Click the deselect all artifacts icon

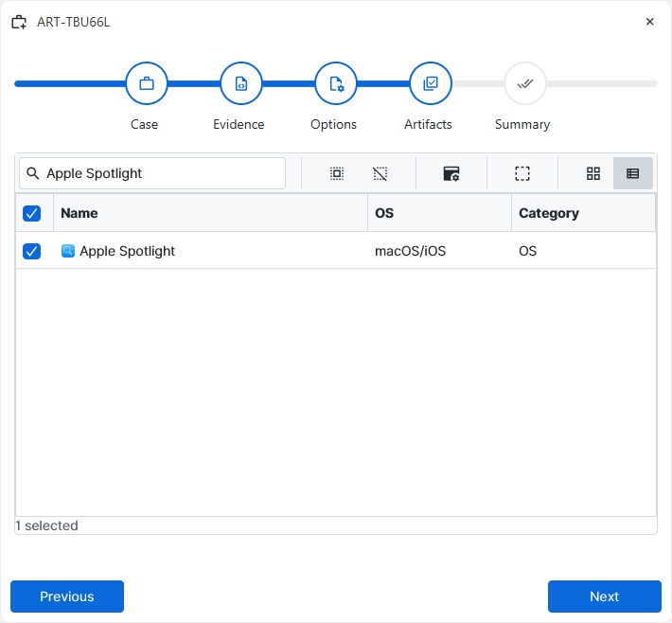(x=380, y=173)
